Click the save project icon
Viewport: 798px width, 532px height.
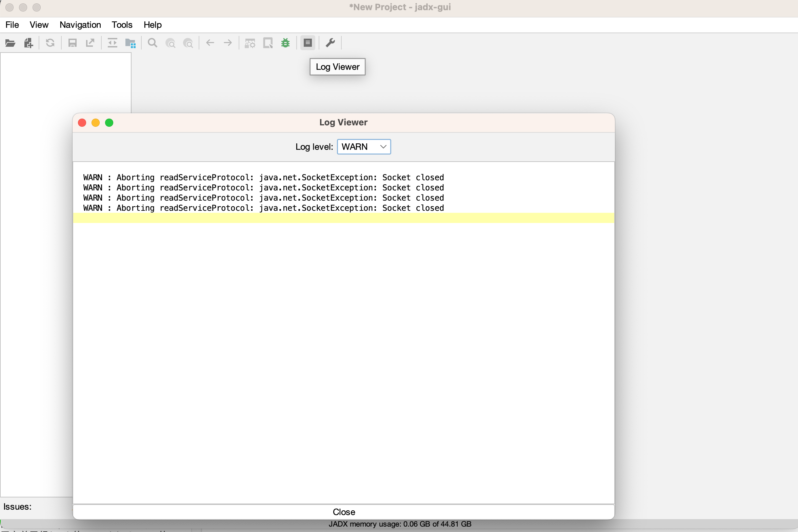71,42
